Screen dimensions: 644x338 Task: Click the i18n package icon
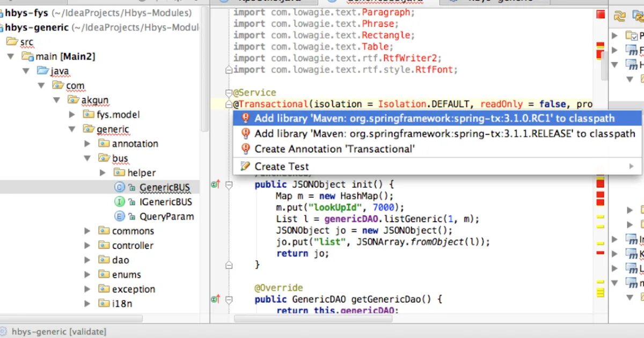[x=104, y=303]
